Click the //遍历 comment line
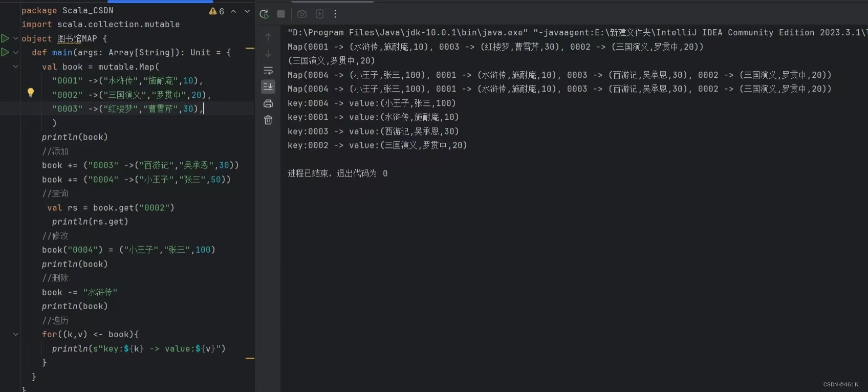 coord(55,320)
